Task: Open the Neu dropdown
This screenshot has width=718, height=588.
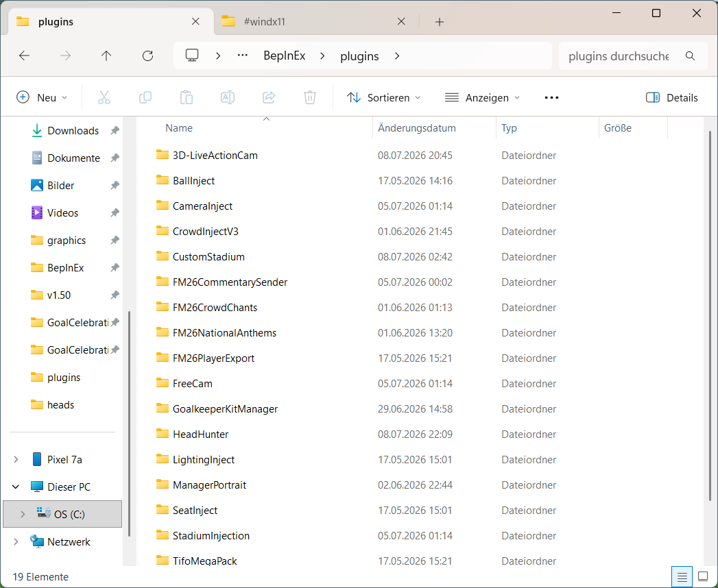Action: (x=42, y=97)
